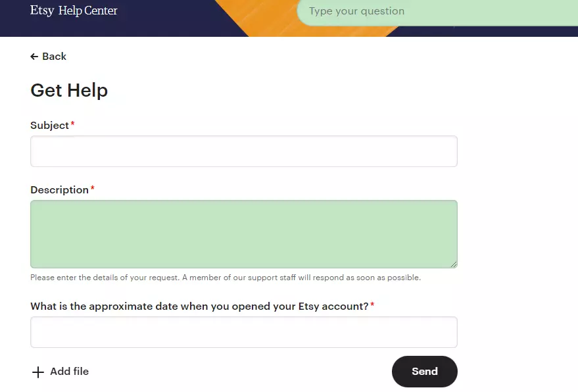
Task: Click the Description text area
Action: (x=243, y=233)
